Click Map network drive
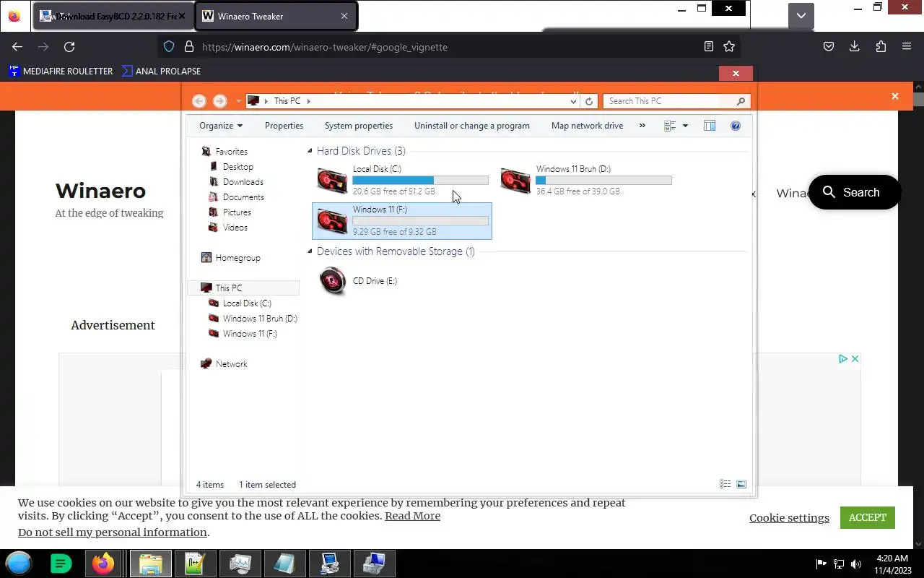This screenshot has height=578, width=924. (587, 126)
